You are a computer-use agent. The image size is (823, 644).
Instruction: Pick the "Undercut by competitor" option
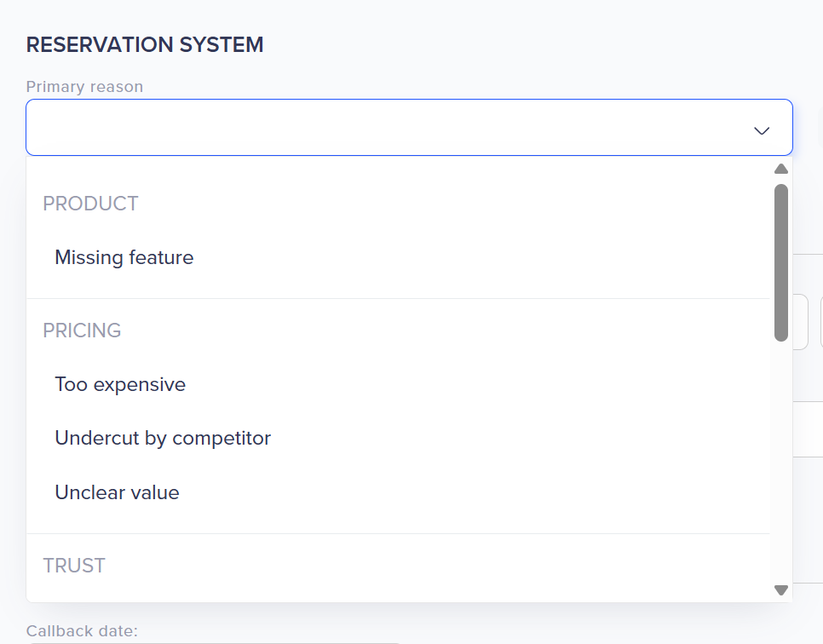coord(163,439)
